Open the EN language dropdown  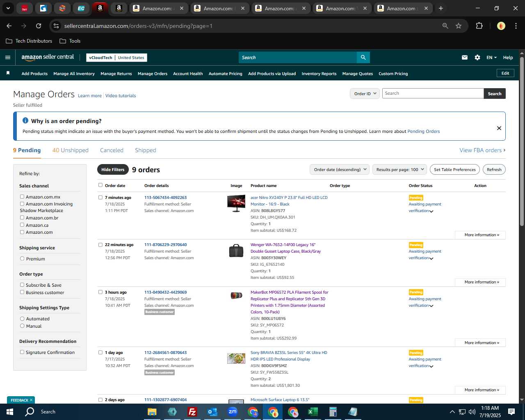tap(491, 57)
